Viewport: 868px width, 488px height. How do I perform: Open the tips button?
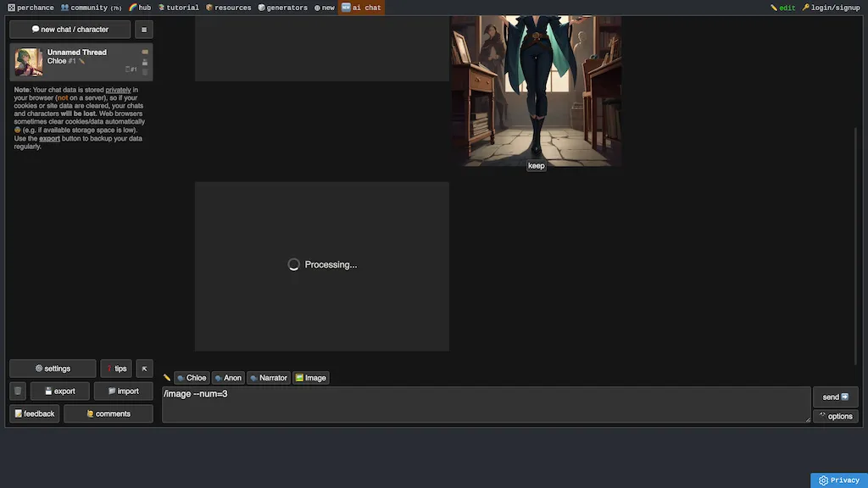pos(116,369)
